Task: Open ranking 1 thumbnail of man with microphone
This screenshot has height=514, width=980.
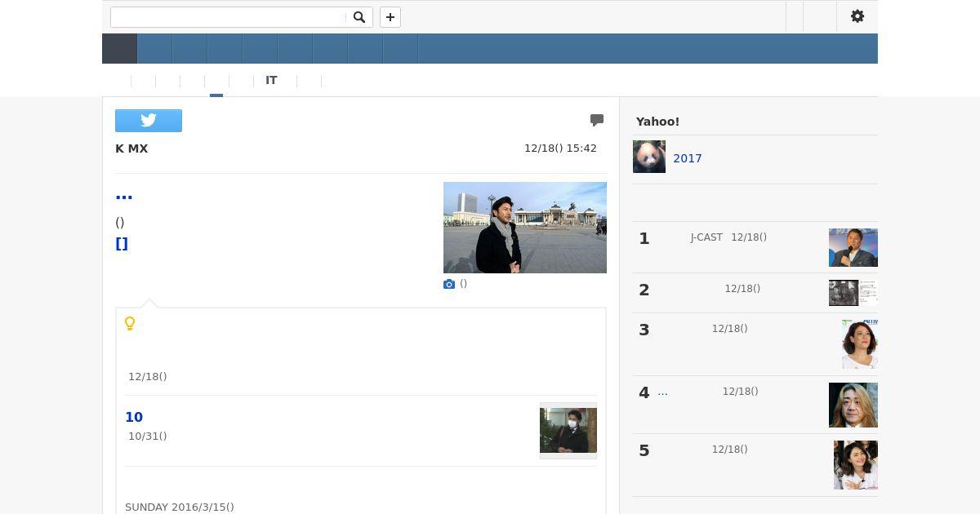Action: pyautogui.click(x=853, y=247)
